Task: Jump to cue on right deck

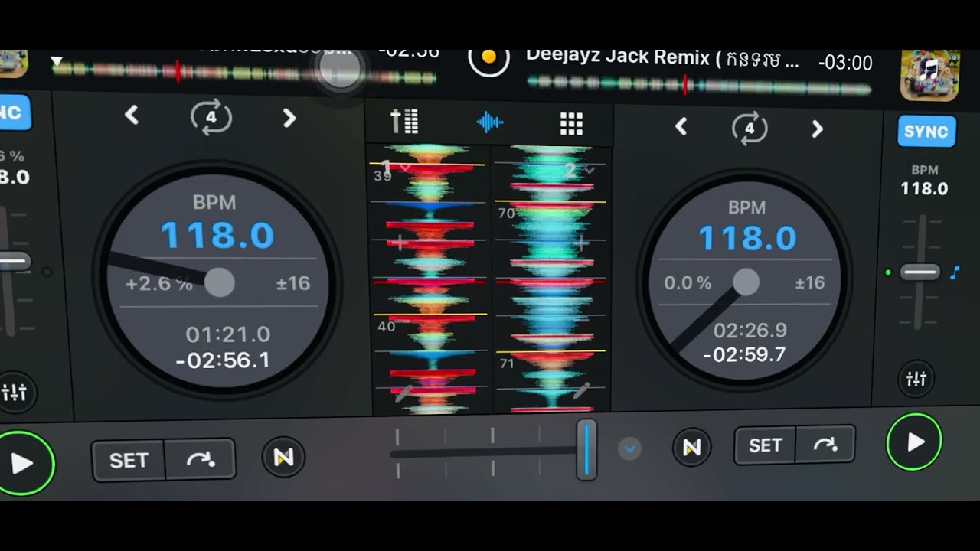Action: point(825,445)
